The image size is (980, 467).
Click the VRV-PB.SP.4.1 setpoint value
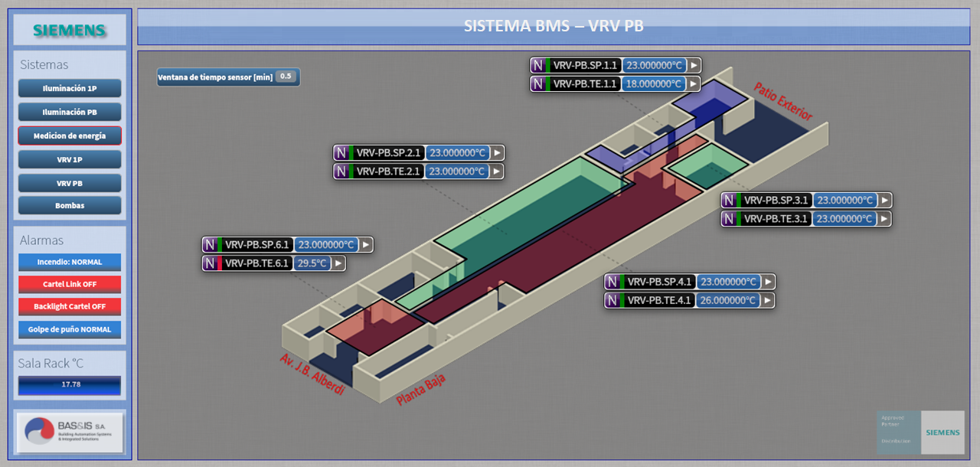728,281
